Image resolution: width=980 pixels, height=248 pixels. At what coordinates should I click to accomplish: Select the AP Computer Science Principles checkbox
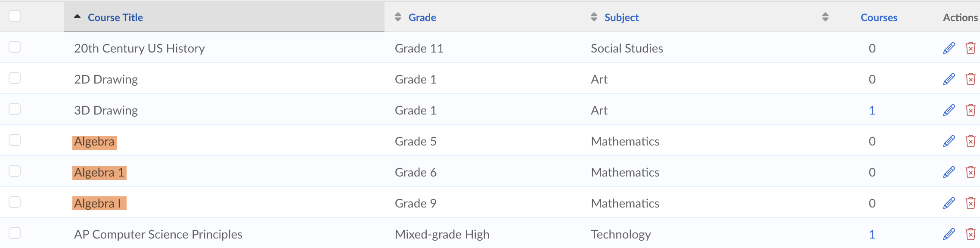coord(15,233)
